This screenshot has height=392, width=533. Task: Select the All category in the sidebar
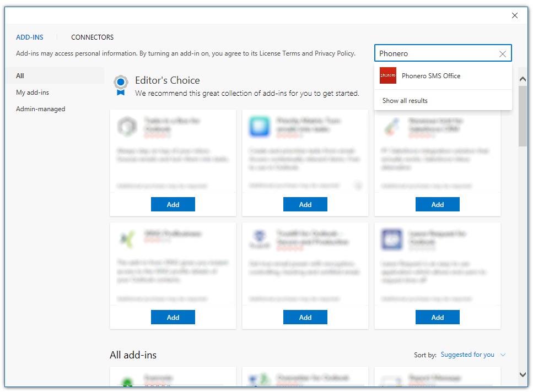coord(55,75)
